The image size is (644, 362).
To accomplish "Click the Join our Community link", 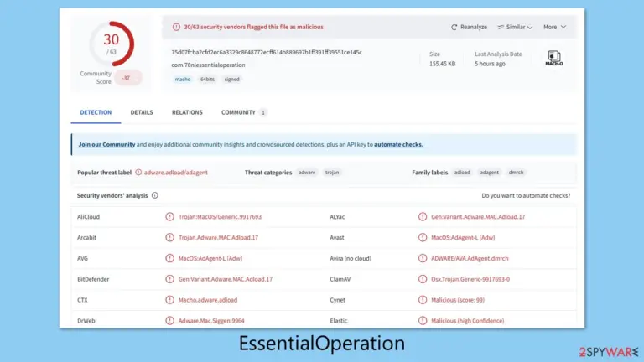I will (x=106, y=144).
